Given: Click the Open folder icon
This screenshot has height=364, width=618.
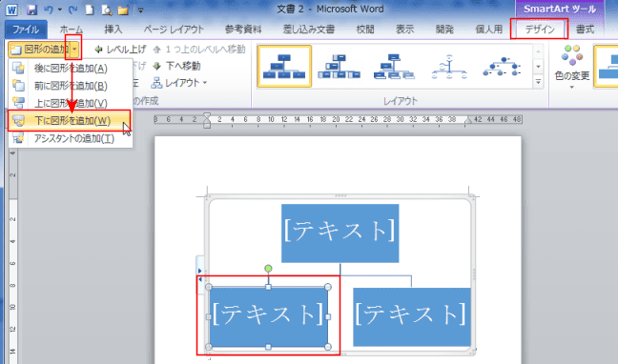Looking at the screenshot, I should [123, 10].
